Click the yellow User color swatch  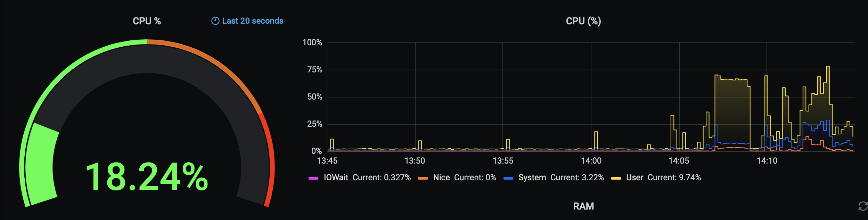click(x=616, y=178)
